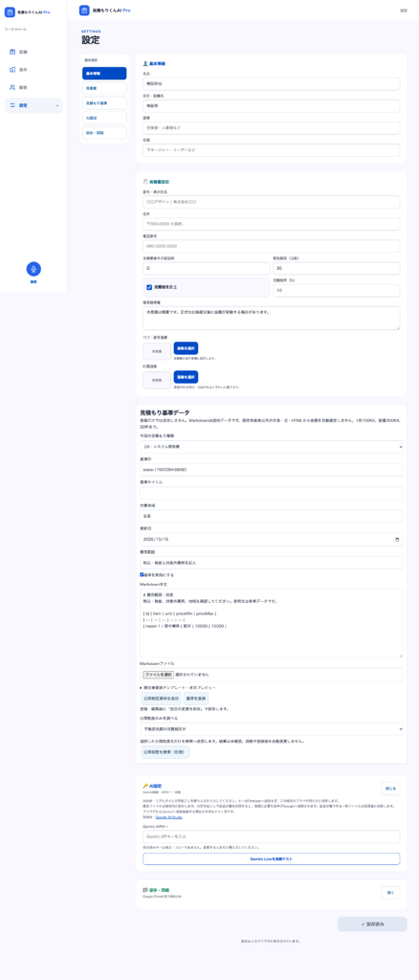Click the empty 基準タイトル input field
419x980 pixels.
tap(271, 493)
